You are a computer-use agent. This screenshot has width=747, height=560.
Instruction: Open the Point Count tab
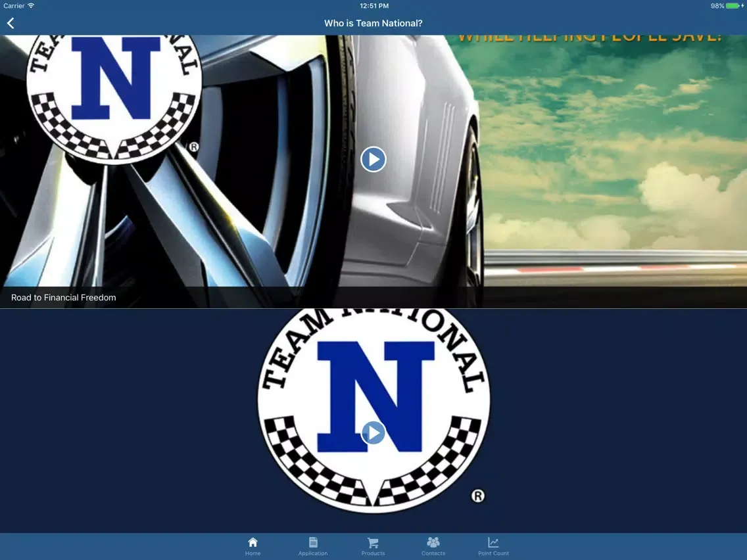(494, 546)
